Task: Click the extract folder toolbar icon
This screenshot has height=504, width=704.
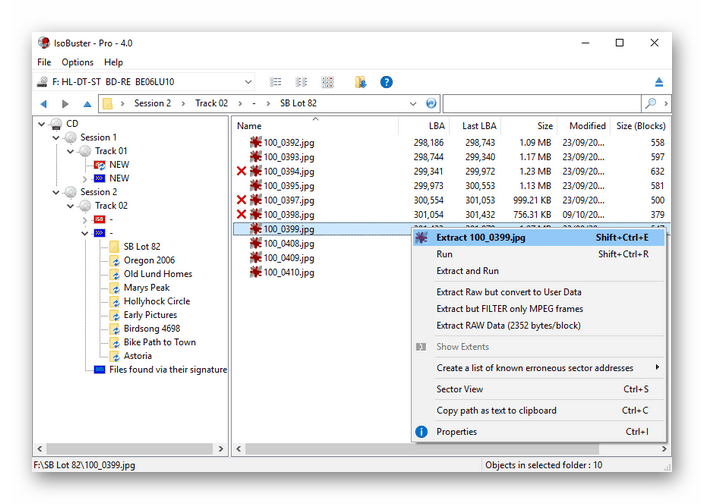Action: [360, 82]
